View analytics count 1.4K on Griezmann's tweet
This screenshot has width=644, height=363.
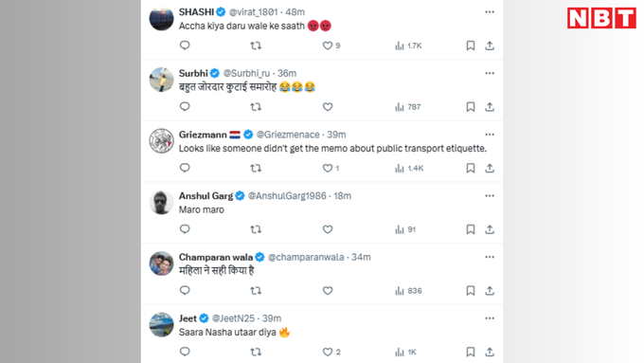coord(409,168)
